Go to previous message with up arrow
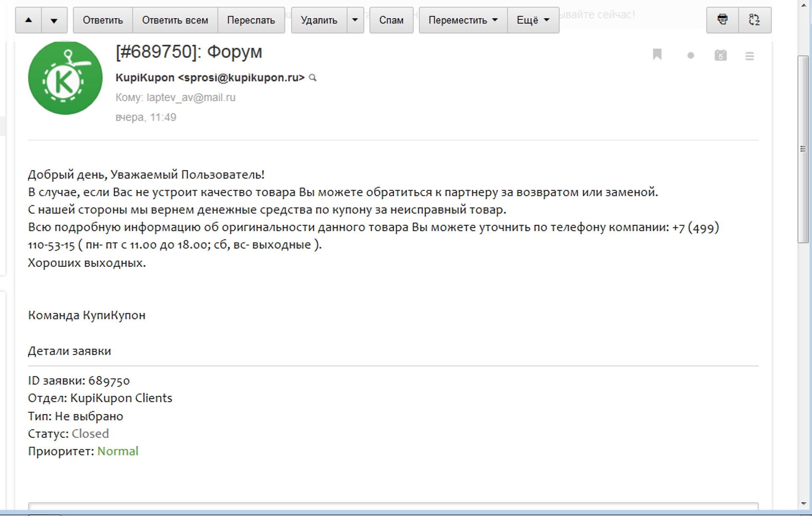 click(28, 20)
